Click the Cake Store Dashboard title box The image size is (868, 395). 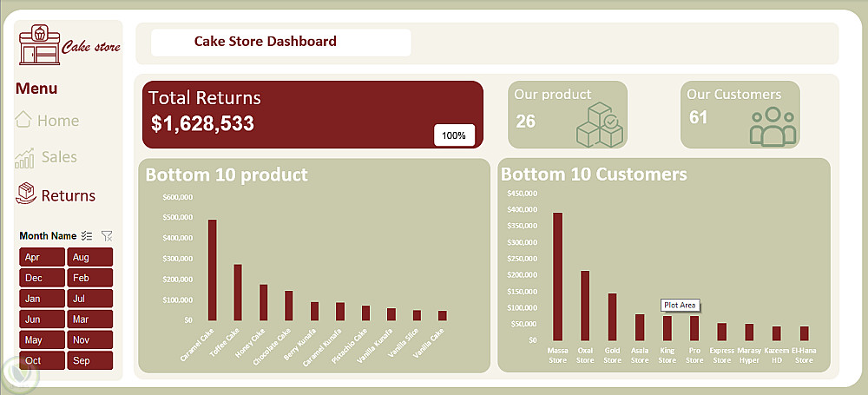tap(280, 42)
